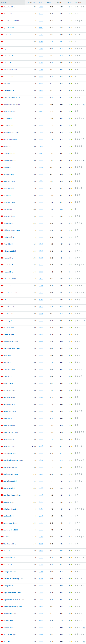Sort by the KD % column header
Viewport: 86px width, 644px height.
(69, 2)
